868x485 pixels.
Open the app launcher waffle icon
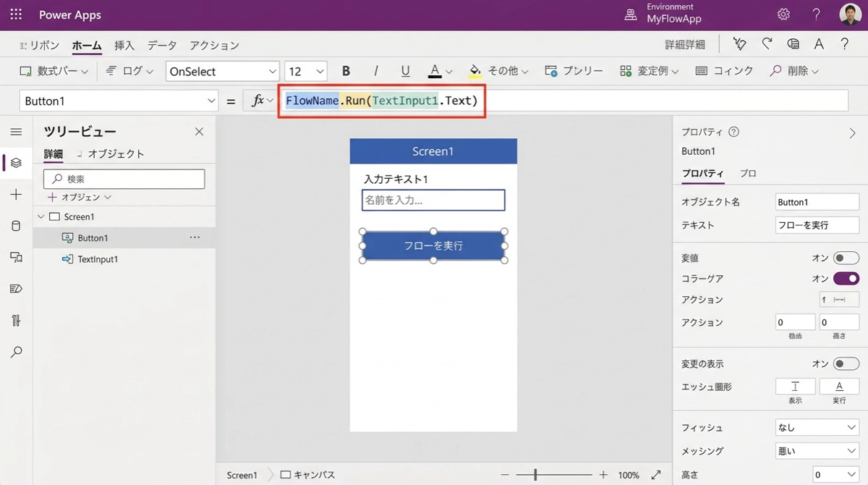[16, 14]
